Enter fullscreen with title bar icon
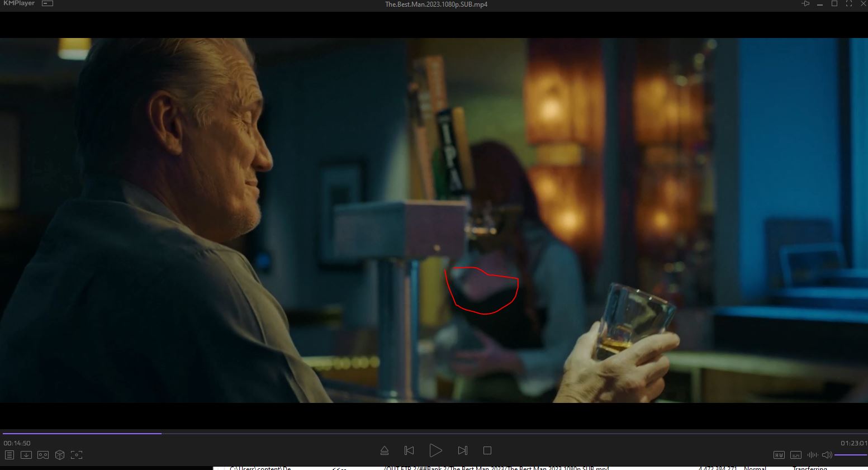 pos(849,4)
